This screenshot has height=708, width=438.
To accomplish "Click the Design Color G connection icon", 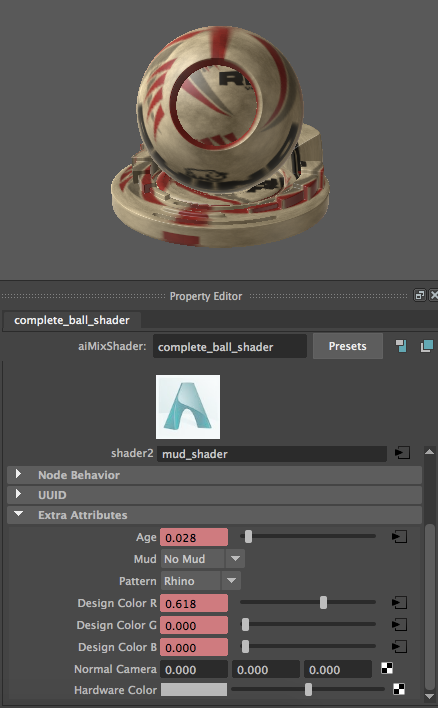I will point(399,624).
